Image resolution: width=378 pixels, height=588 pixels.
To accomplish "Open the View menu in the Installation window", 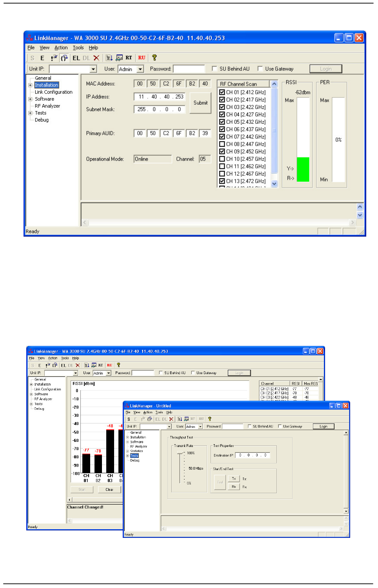I will 44,48.
